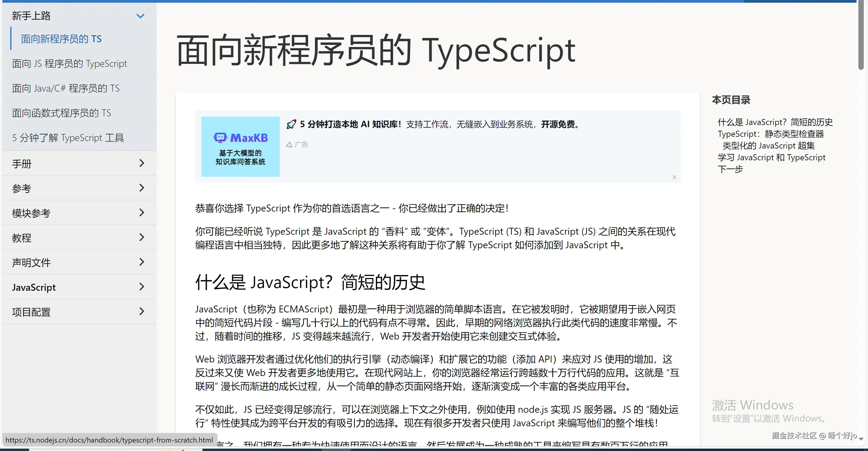Click the MaxKB ad thumbnail image
This screenshot has width=868, height=451.
(240, 146)
